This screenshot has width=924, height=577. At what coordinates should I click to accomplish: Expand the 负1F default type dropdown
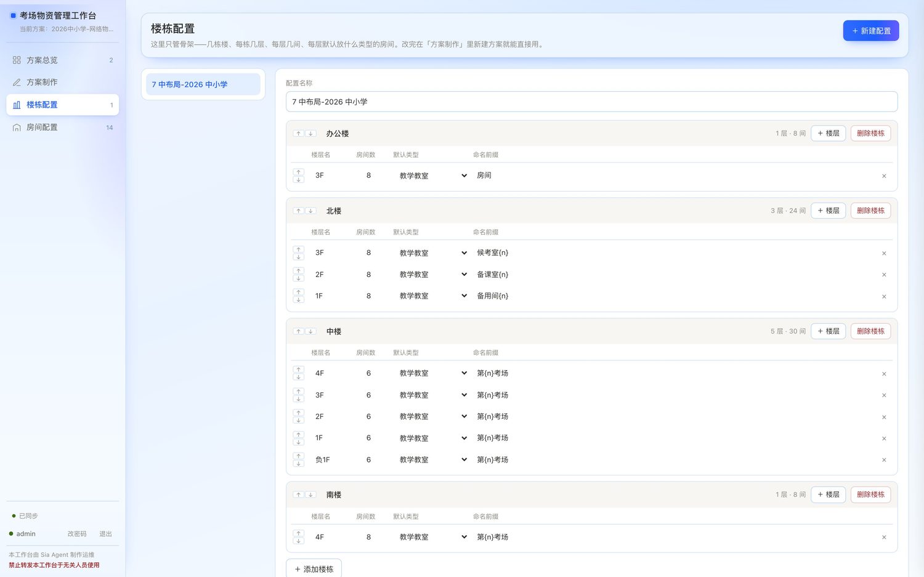tap(432, 460)
